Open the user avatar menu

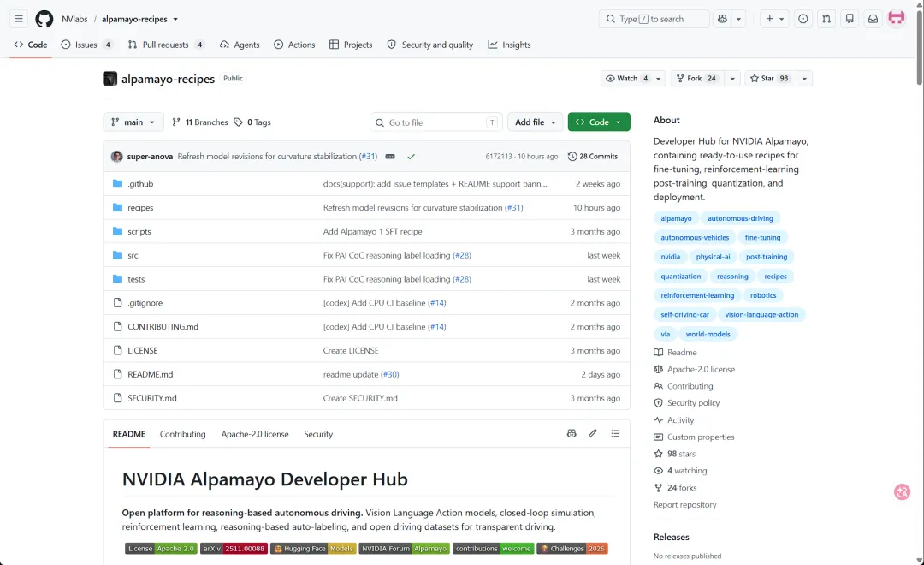tap(897, 19)
